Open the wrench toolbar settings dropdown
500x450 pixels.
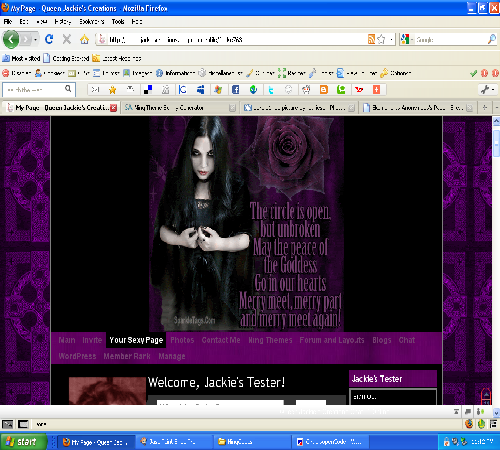click(x=487, y=89)
